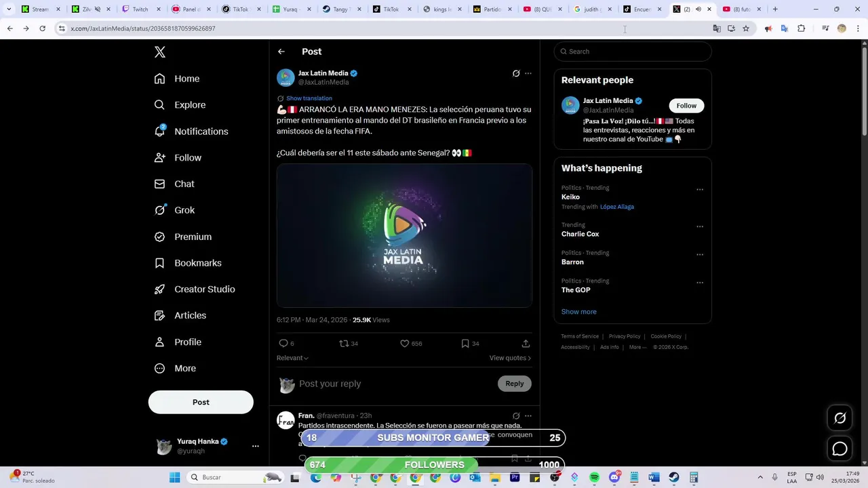Open @fraventura reply author handle
The image size is (868, 488).
[x=336, y=415]
